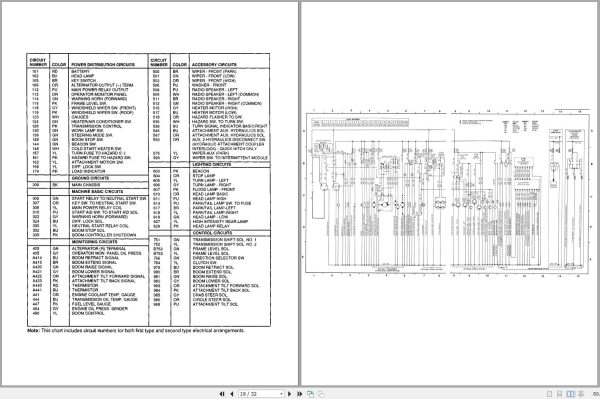Click the 'LOAD INDICATOR' row text

tap(87, 171)
